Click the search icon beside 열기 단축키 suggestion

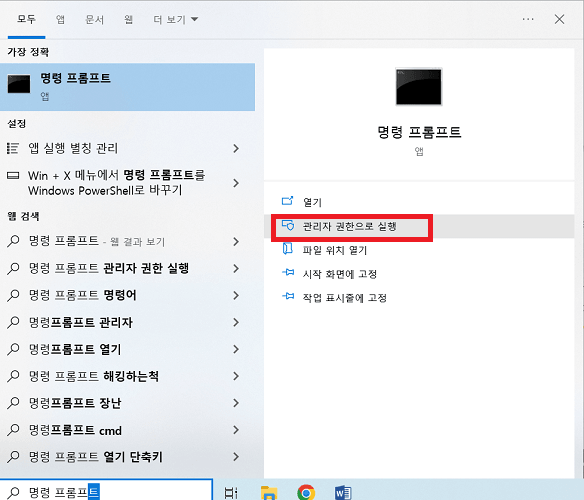[13, 457]
